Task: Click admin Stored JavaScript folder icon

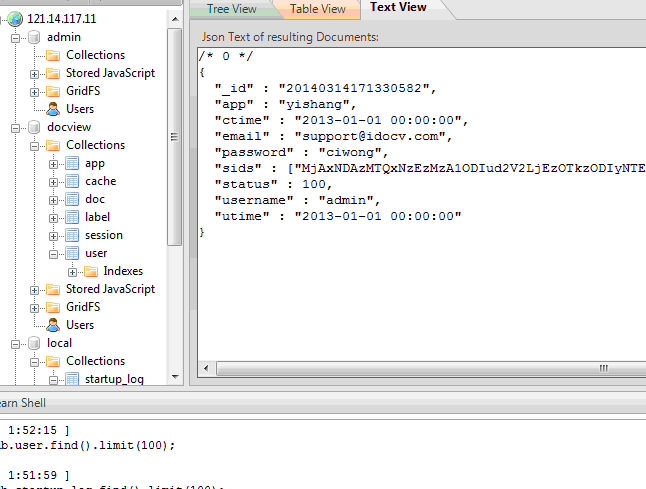Action: click(x=53, y=73)
